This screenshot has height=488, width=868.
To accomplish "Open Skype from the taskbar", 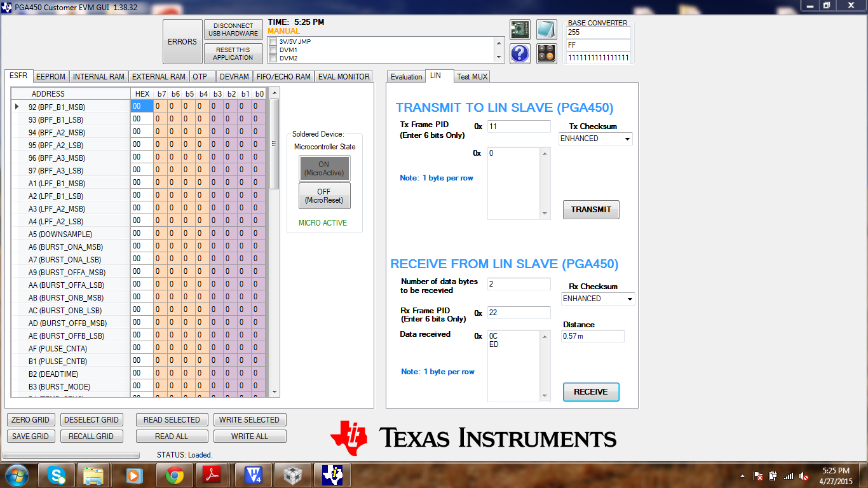I will click(58, 475).
